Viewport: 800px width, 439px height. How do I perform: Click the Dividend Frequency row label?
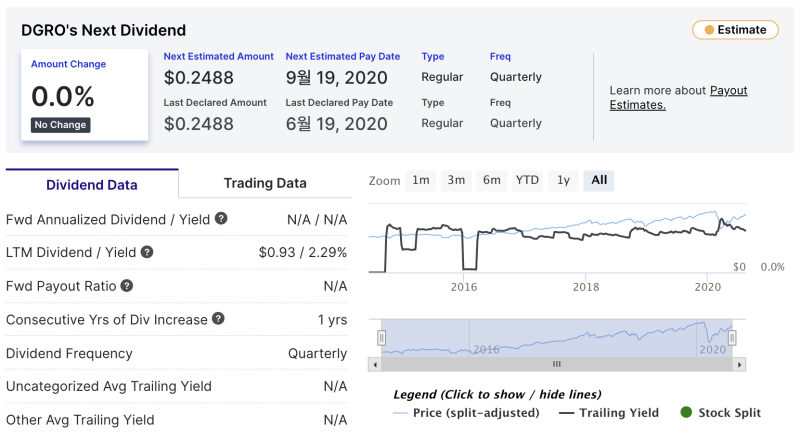tap(69, 353)
